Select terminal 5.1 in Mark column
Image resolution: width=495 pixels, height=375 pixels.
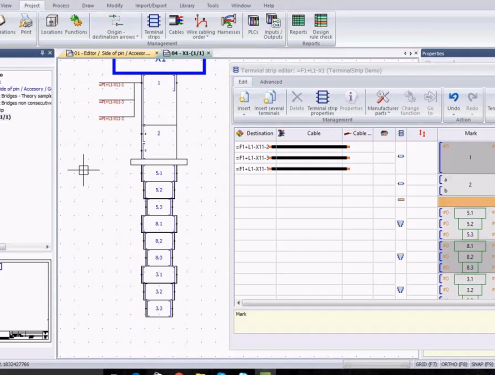coord(470,213)
